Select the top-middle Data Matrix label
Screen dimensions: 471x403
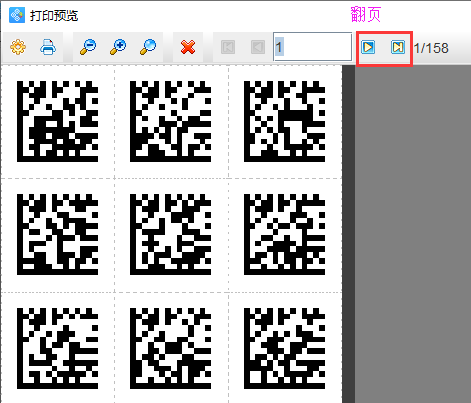point(171,121)
